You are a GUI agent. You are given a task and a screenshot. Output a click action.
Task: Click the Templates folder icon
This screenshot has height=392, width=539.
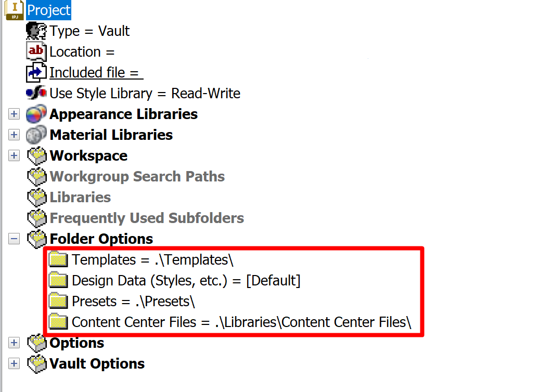pyautogui.click(x=58, y=259)
